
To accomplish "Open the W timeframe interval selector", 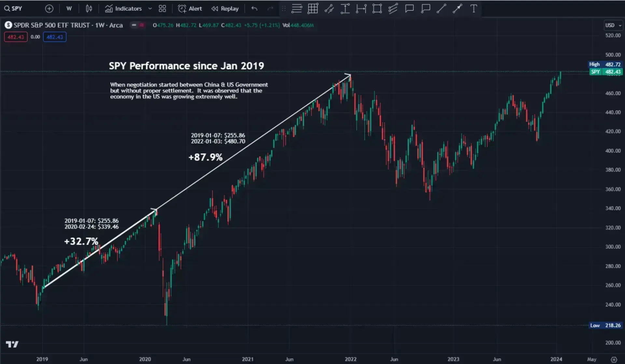I will pos(69,9).
